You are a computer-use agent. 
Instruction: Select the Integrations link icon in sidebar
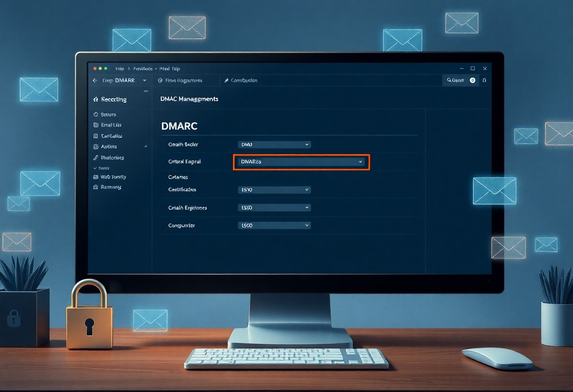95,158
